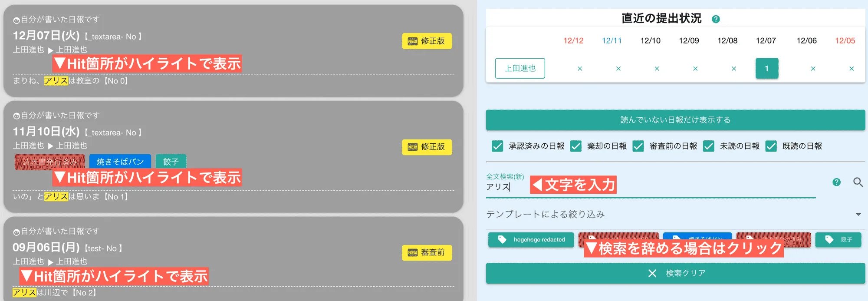Screen dimensions: 868x301
Task: Click the 12/12 date header
Action: (573, 41)
